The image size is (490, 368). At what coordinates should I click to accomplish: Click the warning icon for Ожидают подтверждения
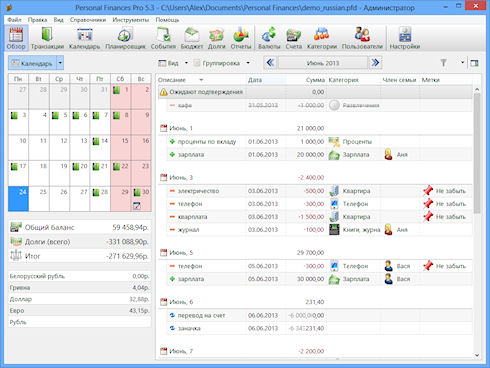click(x=163, y=92)
